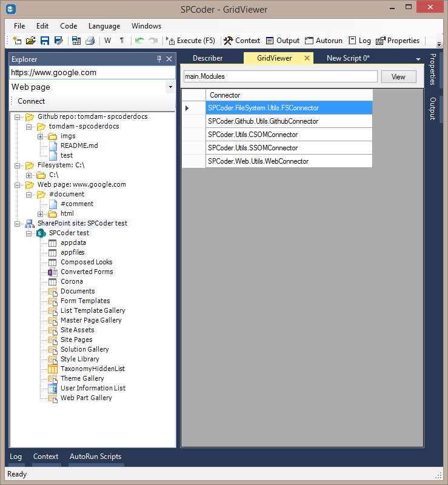Open Autorun from the toolbar
448x485 pixels.
click(x=324, y=41)
